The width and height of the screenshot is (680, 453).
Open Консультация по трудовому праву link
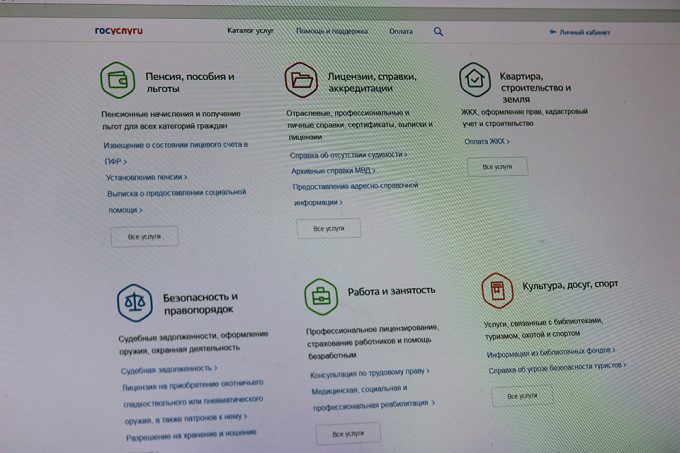click(x=370, y=373)
